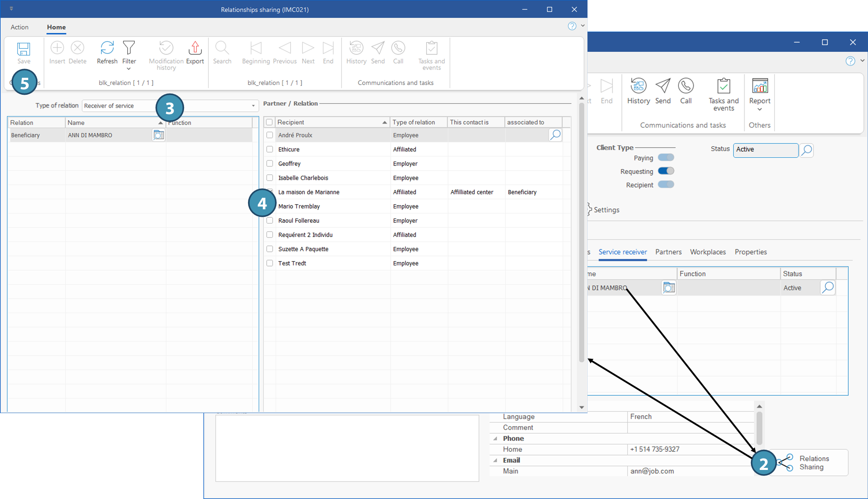Image resolution: width=868 pixels, height=499 pixels.
Task: Click the Relations Sharing icon
Action: pyautogui.click(x=786, y=462)
